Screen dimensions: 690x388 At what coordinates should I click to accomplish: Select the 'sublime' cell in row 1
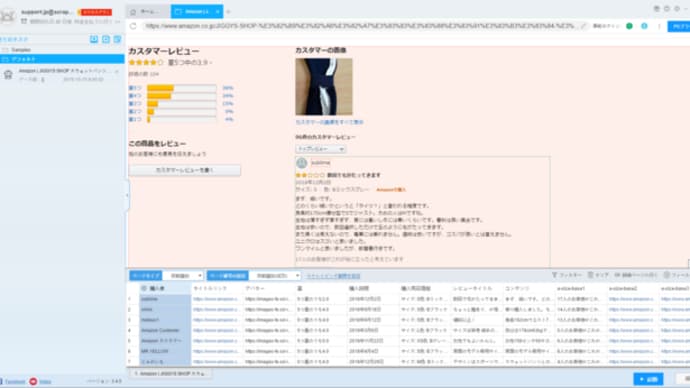point(165,299)
